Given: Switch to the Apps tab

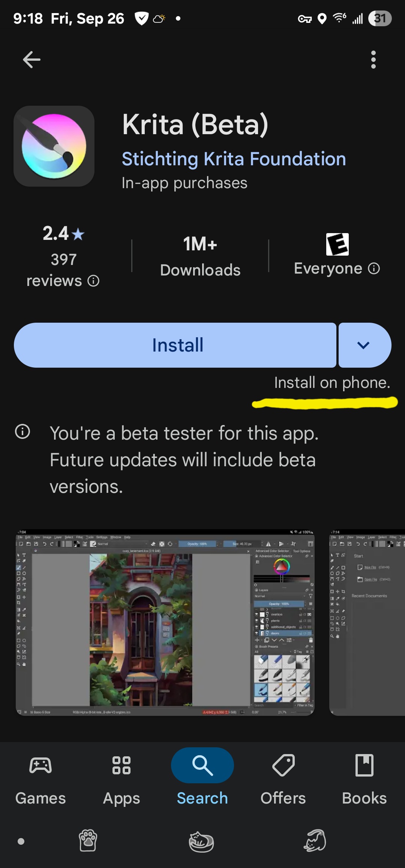Looking at the screenshot, I should (121, 780).
